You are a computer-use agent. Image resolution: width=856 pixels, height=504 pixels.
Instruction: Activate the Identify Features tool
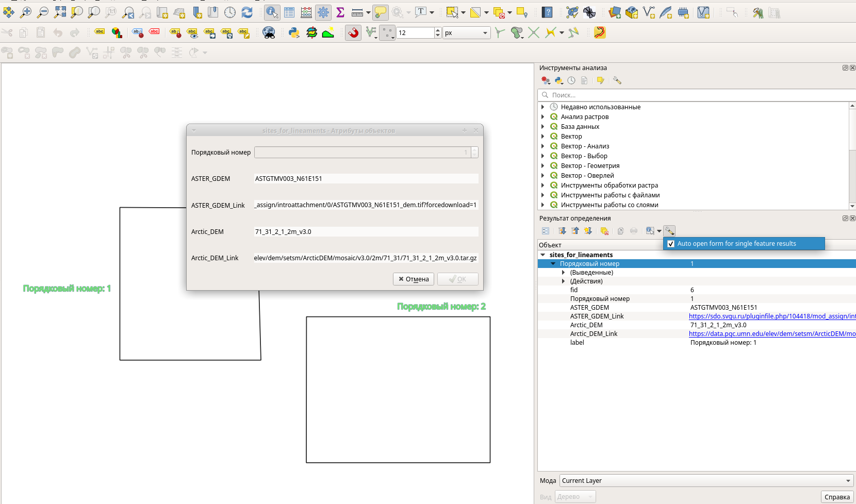[272, 12]
